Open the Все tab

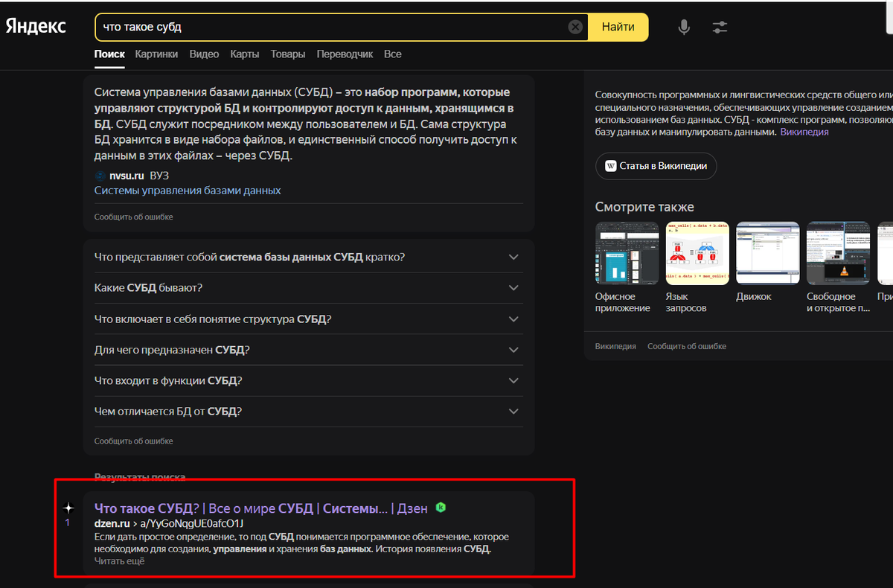[x=392, y=54]
